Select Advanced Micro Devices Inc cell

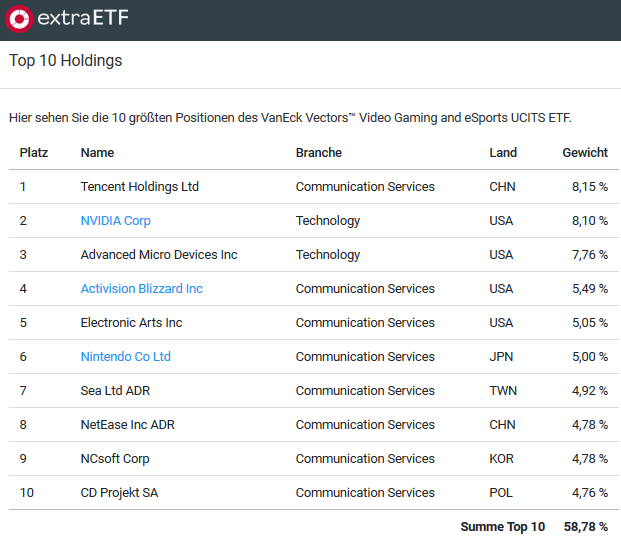coord(159,255)
